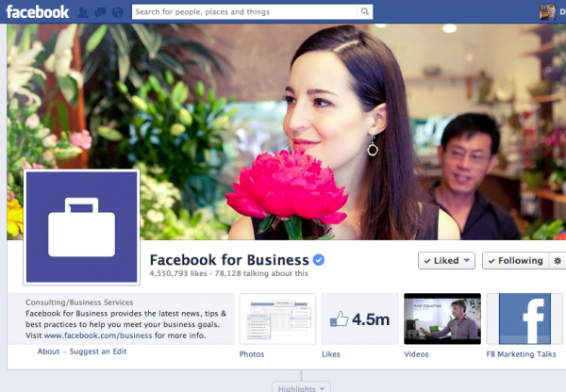Click the Likes label link
Screen dimensions: 566x392
click(331, 354)
